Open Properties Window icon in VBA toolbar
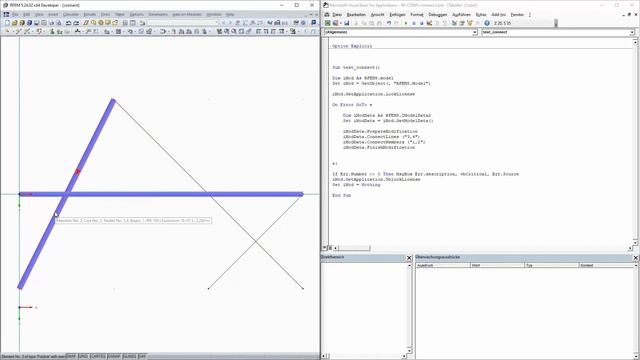This screenshot has width=640, height=360. 462,23
